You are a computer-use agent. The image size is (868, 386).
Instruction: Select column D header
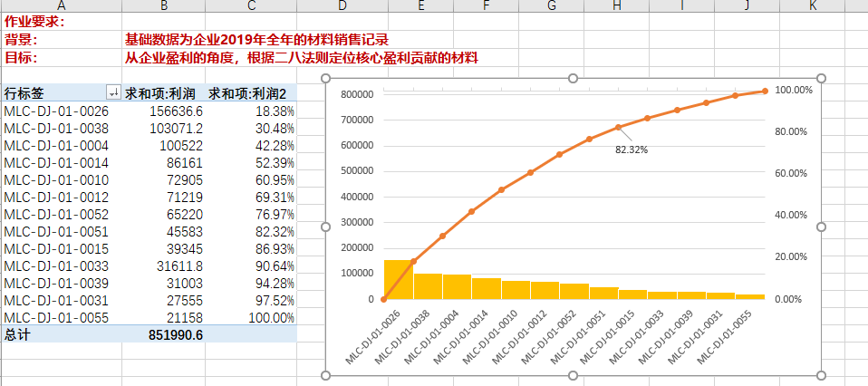point(342,5)
